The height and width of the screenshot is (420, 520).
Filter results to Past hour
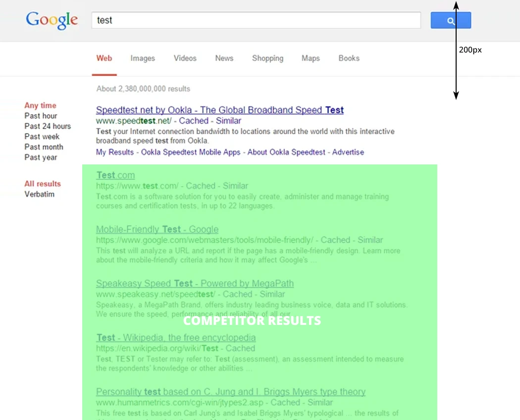pyautogui.click(x=41, y=116)
